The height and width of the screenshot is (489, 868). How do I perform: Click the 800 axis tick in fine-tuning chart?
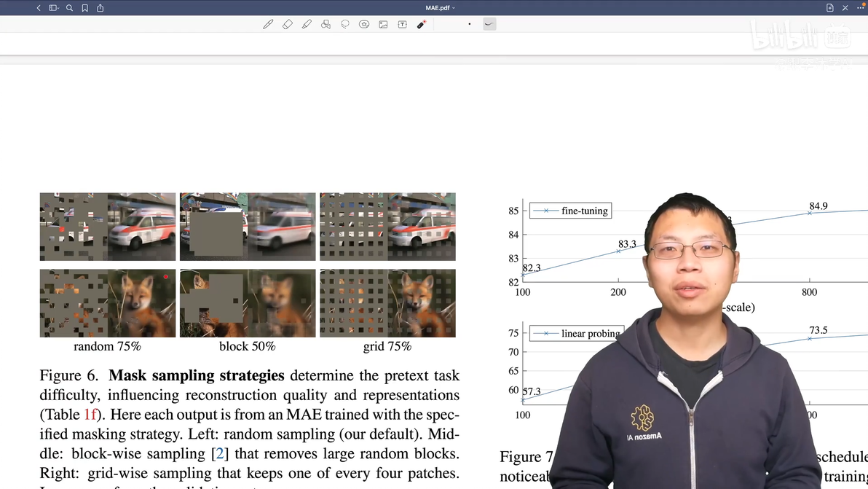[809, 292]
